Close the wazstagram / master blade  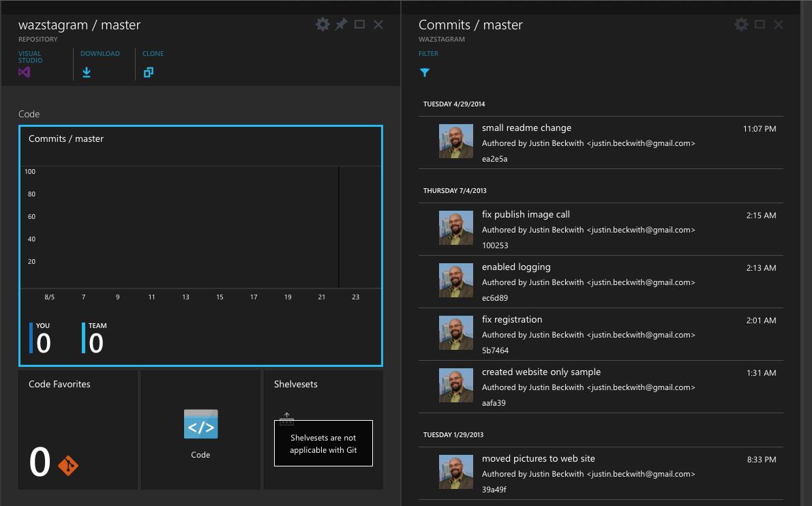(x=378, y=25)
